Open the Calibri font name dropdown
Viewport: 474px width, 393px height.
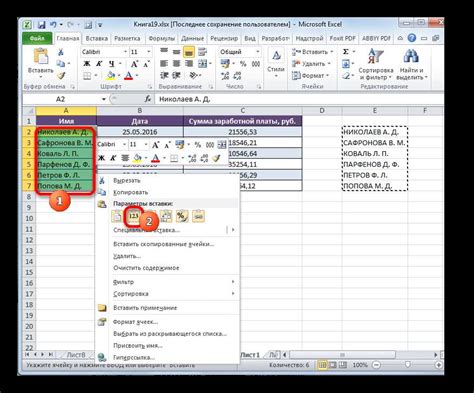click(x=125, y=52)
